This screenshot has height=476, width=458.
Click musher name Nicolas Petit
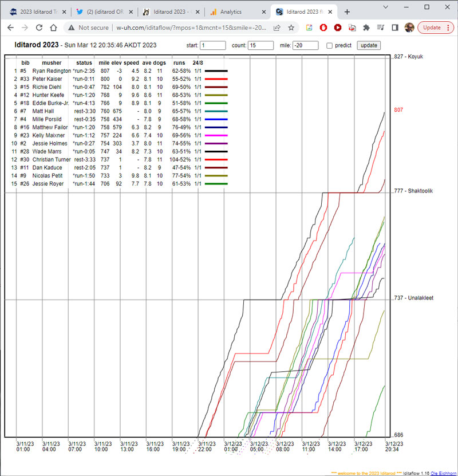(x=48, y=175)
